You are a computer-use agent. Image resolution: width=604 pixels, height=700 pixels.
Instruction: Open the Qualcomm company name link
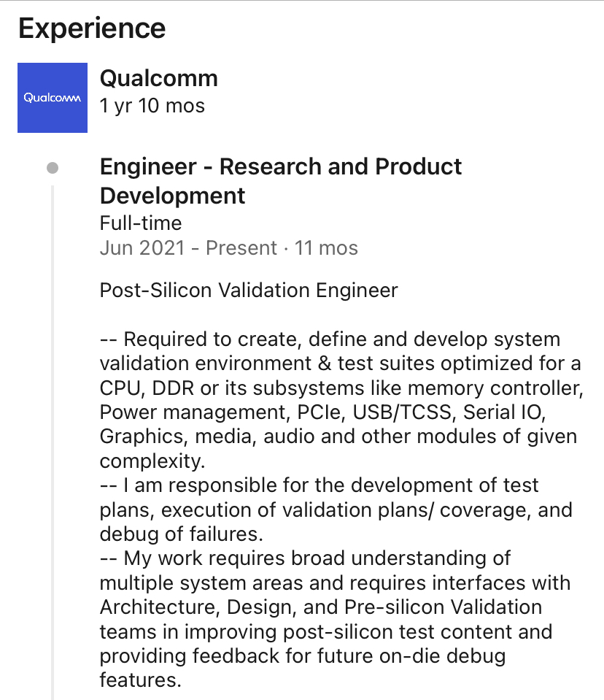tap(158, 77)
